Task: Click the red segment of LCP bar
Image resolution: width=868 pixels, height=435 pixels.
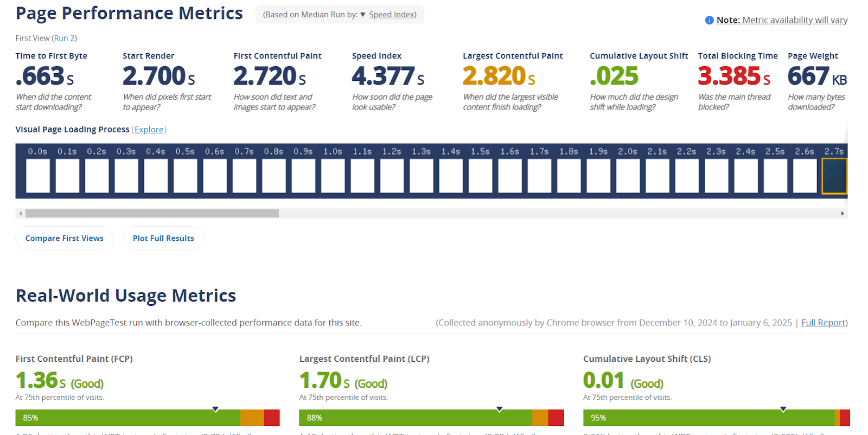Action: click(556, 418)
